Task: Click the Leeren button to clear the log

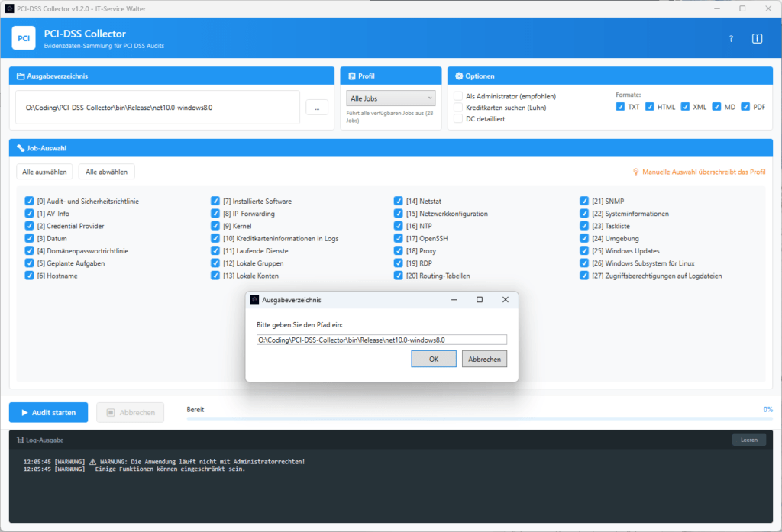Action: pyautogui.click(x=748, y=439)
